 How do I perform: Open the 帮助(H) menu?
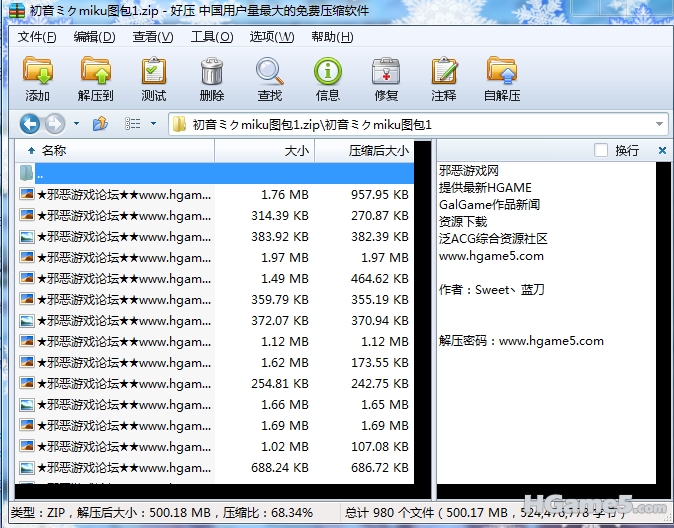332,37
